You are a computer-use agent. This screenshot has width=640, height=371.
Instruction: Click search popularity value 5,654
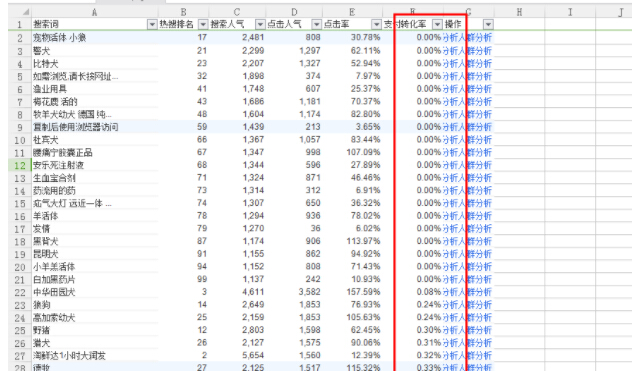pos(253,355)
